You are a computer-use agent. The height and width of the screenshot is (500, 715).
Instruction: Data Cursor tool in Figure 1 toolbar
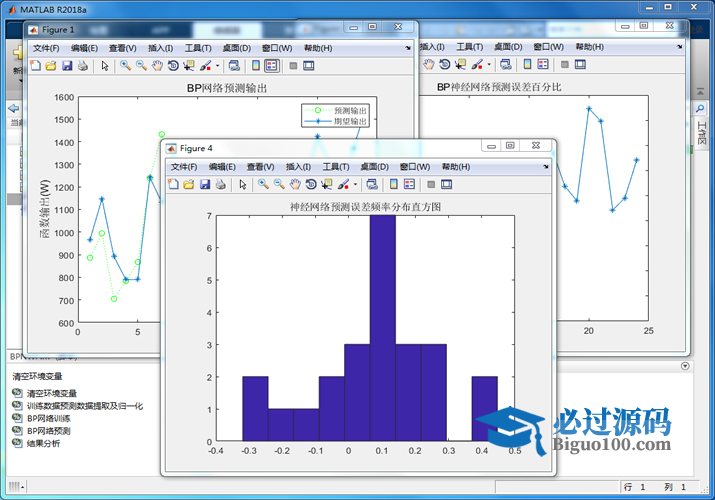pyautogui.click(x=189, y=66)
